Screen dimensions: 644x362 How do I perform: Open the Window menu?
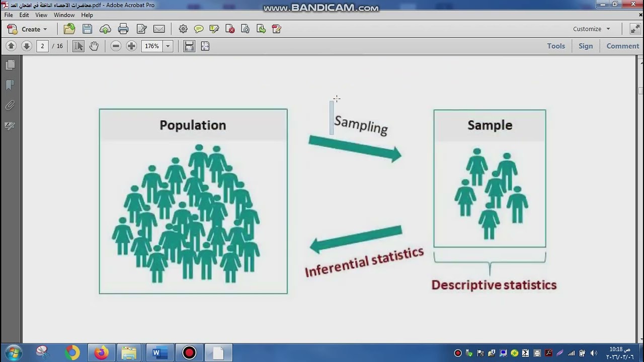click(x=64, y=15)
